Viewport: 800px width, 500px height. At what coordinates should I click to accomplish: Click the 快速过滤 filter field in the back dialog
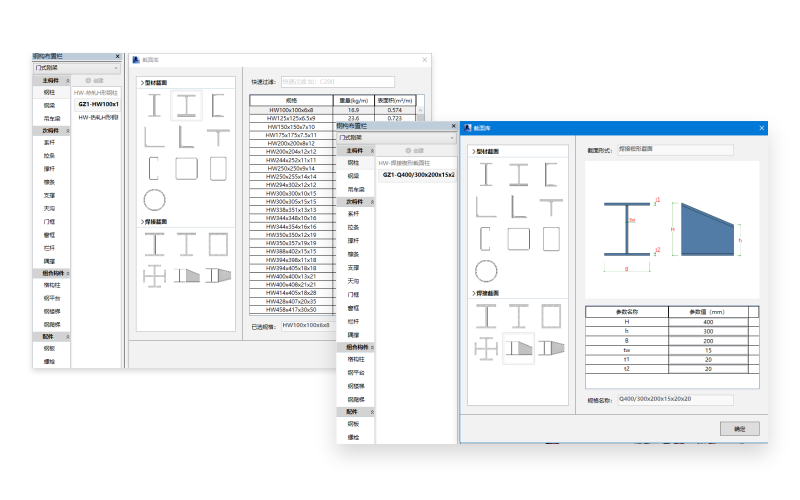338,82
